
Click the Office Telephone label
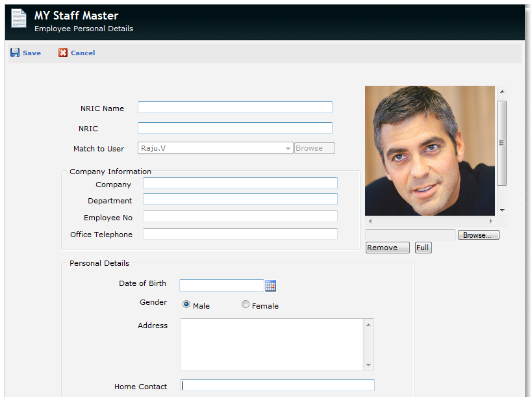101,235
